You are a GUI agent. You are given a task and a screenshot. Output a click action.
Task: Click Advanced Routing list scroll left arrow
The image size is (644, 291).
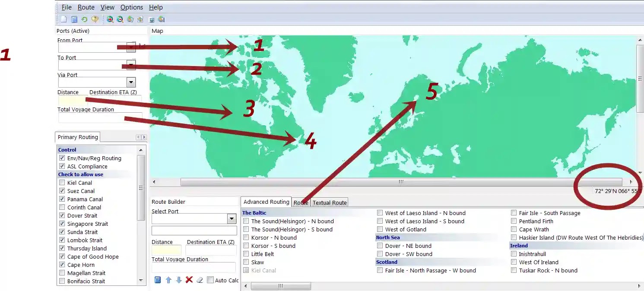coord(245,286)
